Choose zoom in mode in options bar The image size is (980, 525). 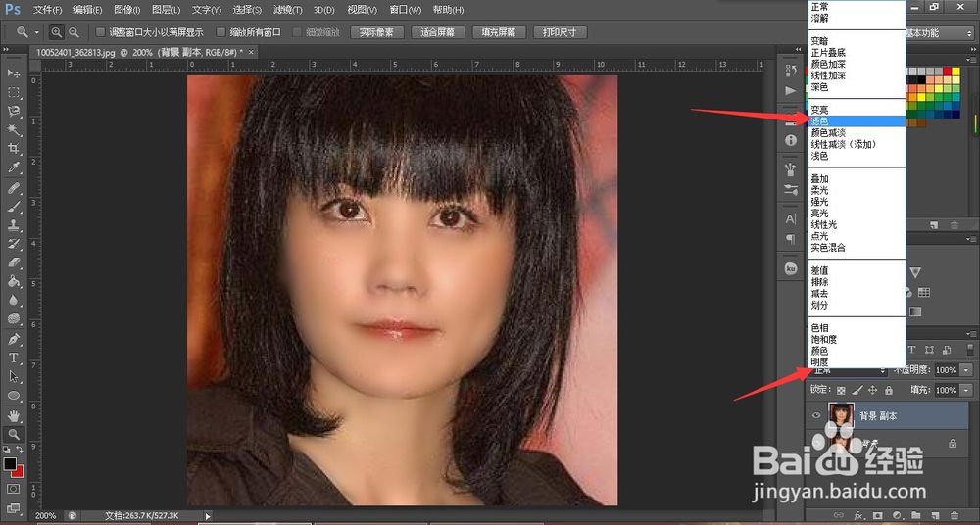pyautogui.click(x=56, y=32)
